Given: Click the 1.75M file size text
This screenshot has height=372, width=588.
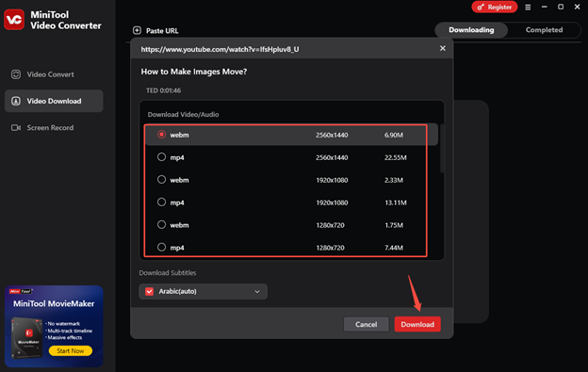Looking at the screenshot, I should (x=393, y=225).
